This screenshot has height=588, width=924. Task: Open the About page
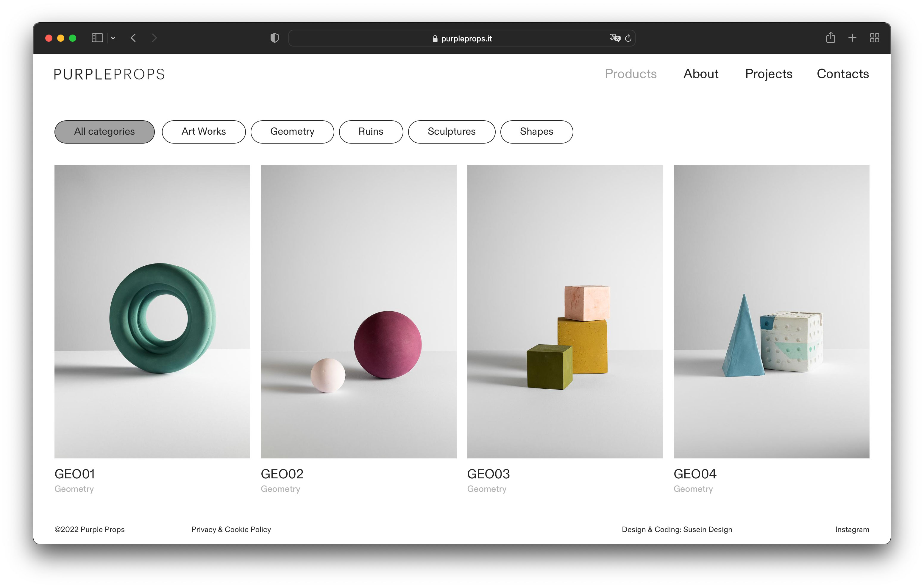point(701,74)
